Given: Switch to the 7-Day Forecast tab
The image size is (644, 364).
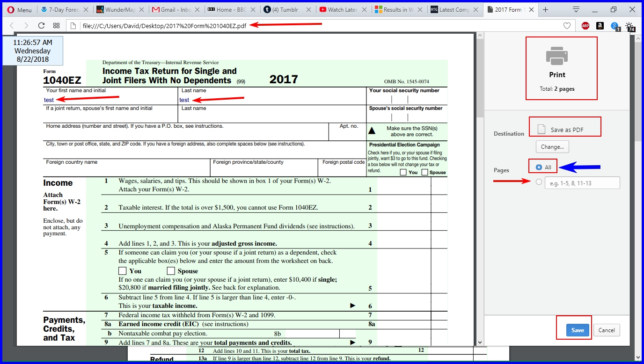Looking at the screenshot, I should point(64,10).
